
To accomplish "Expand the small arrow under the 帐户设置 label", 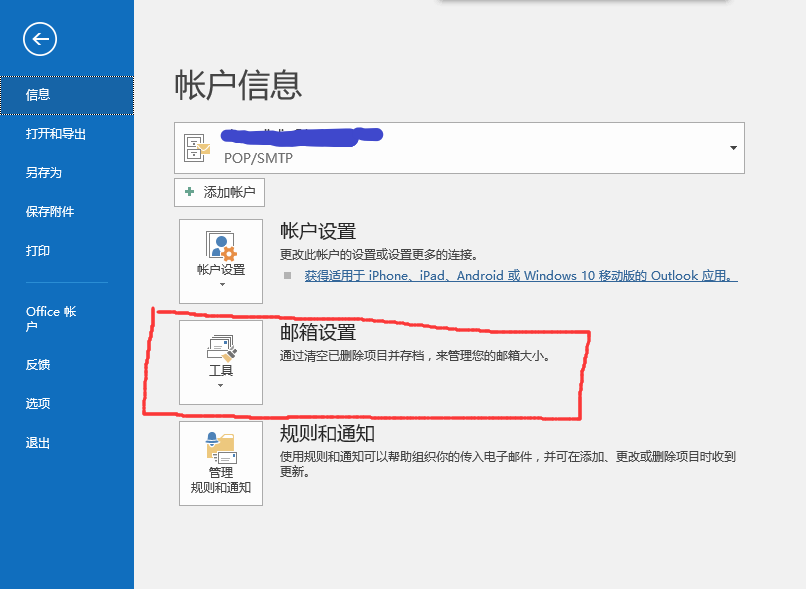I will coord(221,285).
